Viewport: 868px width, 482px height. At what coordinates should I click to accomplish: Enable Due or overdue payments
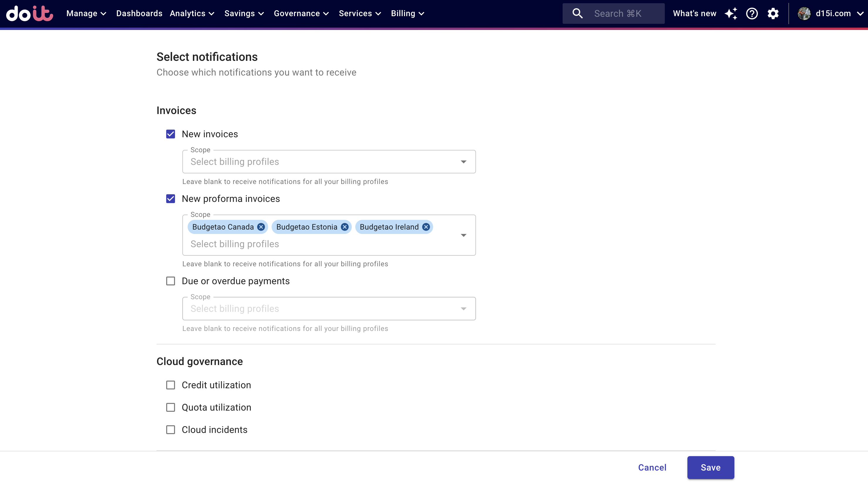(171, 281)
